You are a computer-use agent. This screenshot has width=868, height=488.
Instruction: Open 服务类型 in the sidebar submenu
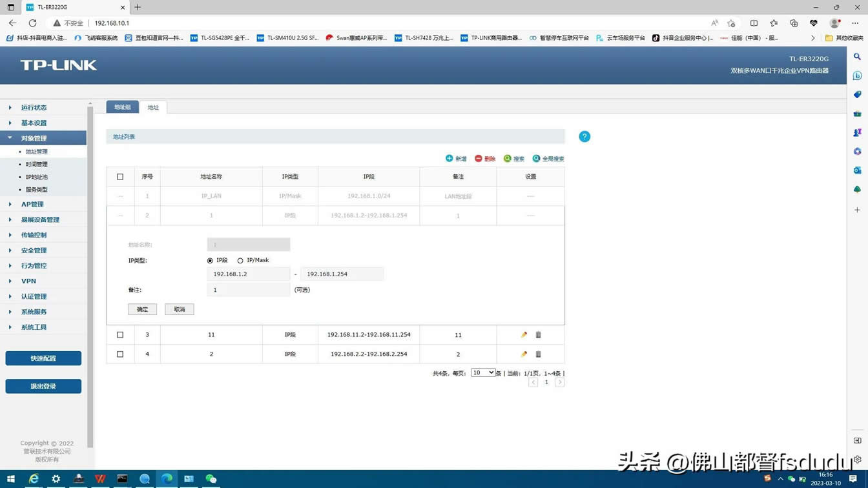pos(37,190)
